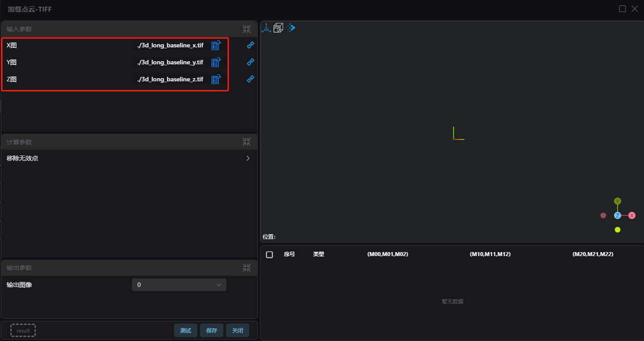Click the Z axis on orientation gizmo

[618, 215]
